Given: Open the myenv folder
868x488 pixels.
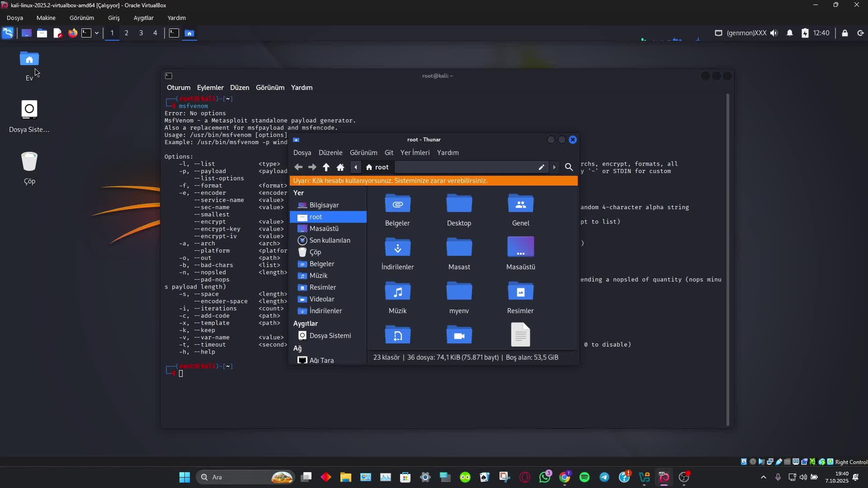Looking at the screenshot, I should point(459,291).
